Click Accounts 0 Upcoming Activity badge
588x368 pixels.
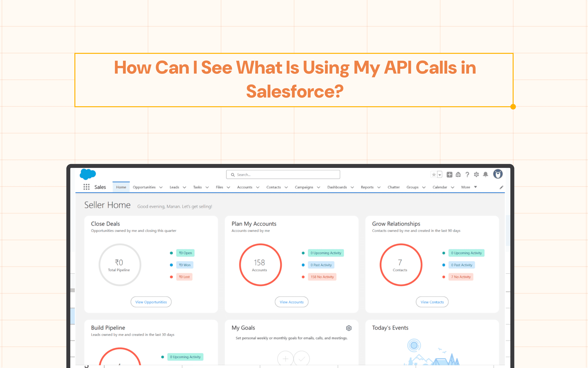tap(326, 253)
